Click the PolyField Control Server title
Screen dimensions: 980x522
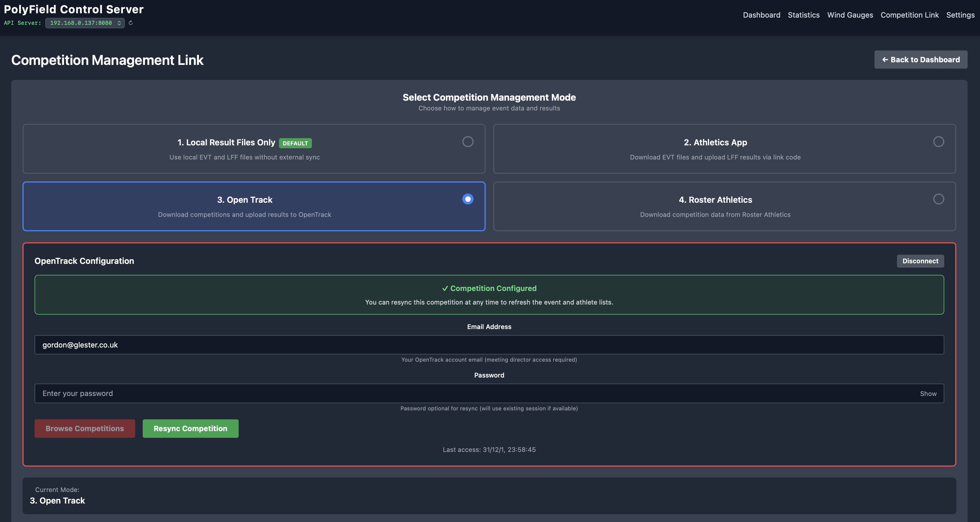click(73, 9)
